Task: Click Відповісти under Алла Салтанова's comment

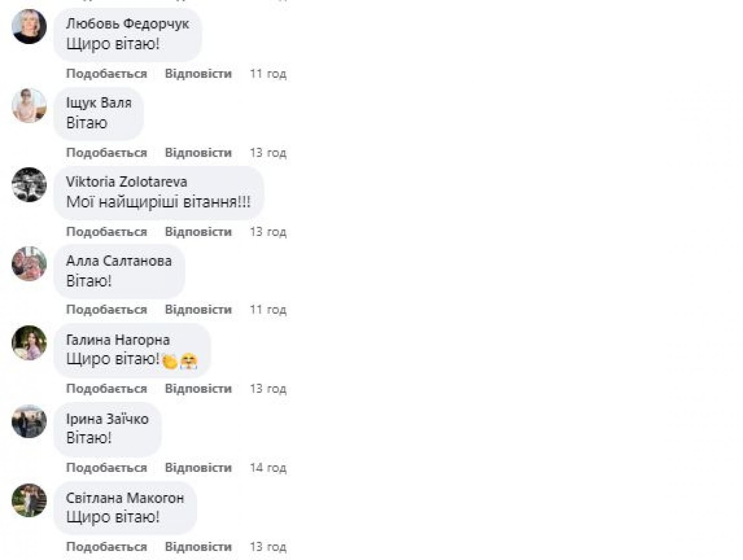Action: click(198, 309)
